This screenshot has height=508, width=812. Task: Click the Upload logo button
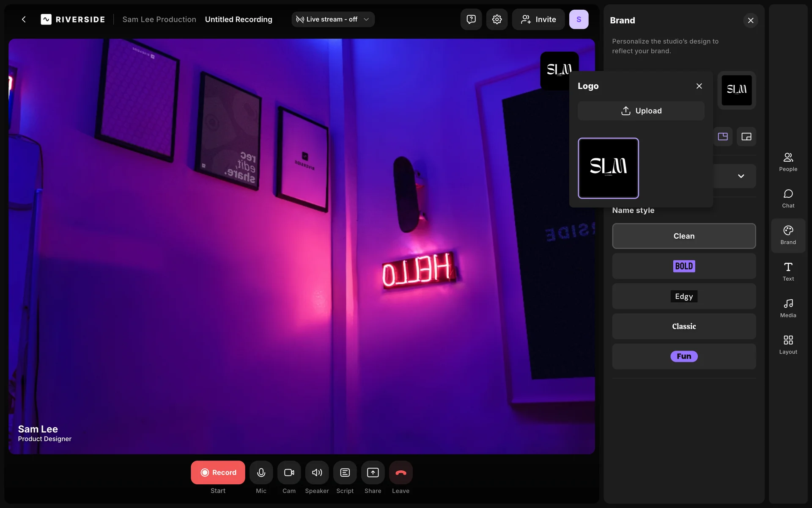[x=641, y=111]
